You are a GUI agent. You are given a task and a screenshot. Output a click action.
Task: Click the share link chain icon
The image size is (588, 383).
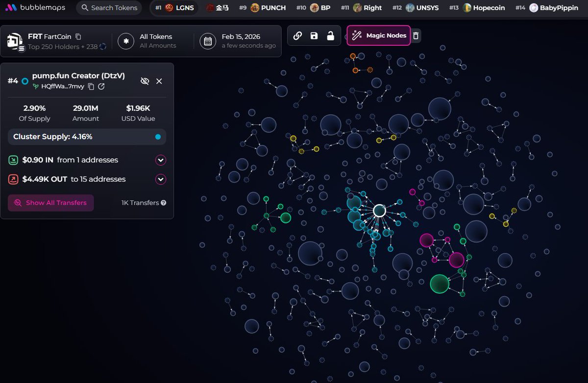pos(297,35)
